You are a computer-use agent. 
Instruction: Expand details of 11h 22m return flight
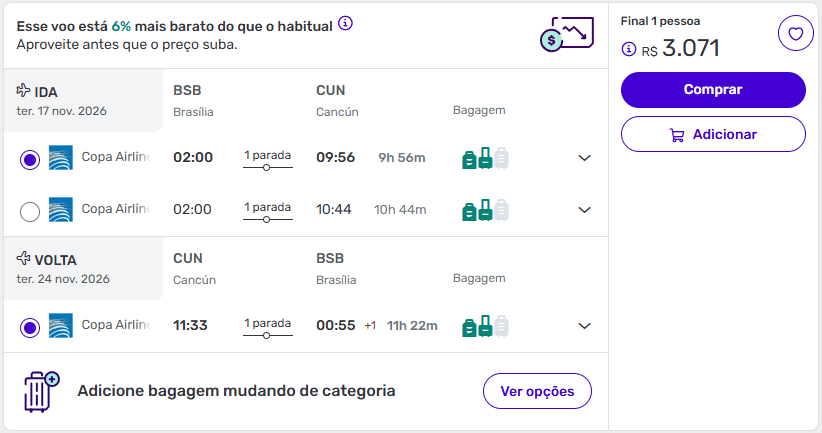(x=585, y=326)
